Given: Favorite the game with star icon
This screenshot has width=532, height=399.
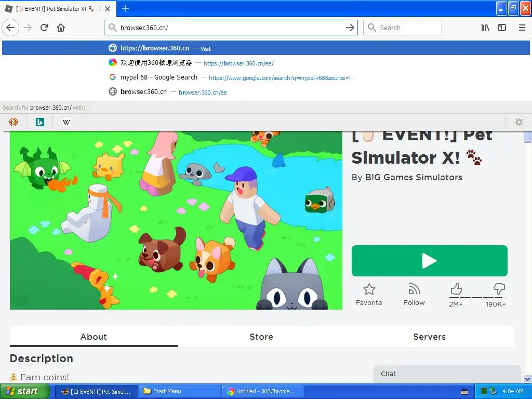Looking at the screenshot, I should pyautogui.click(x=369, y=295).
